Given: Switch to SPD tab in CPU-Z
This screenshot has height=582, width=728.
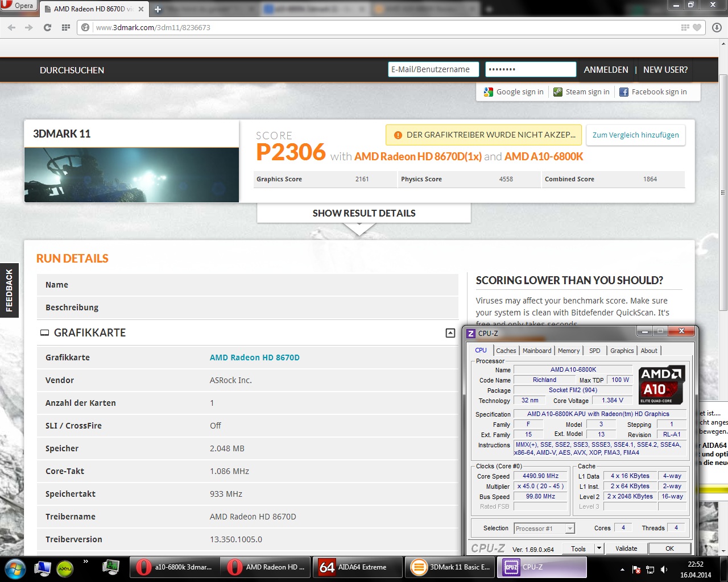Looking at the screenshot, I should (x=595, y=351).
